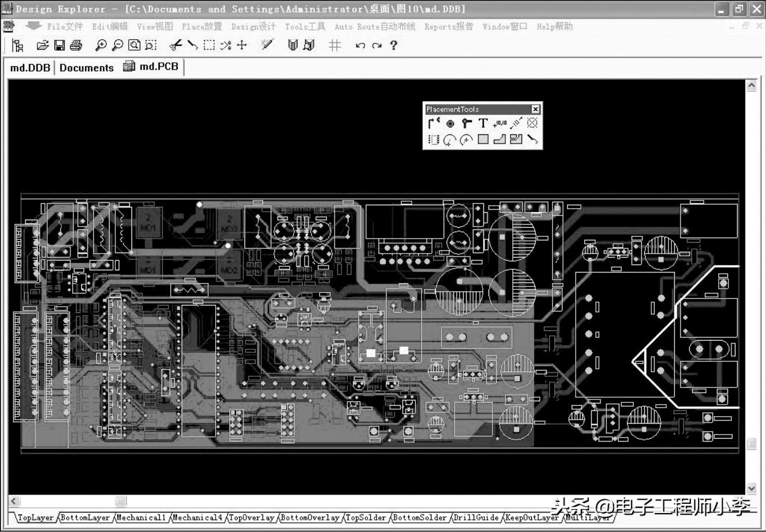Switch to the md.DDB tab
The height and width of the screenshot is (532, 766).
point(30,67)
